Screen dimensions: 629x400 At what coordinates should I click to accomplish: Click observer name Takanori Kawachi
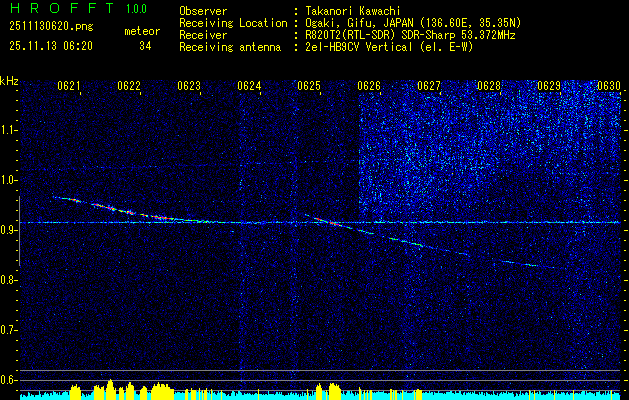pyautogui.click(x=353, y=11)
